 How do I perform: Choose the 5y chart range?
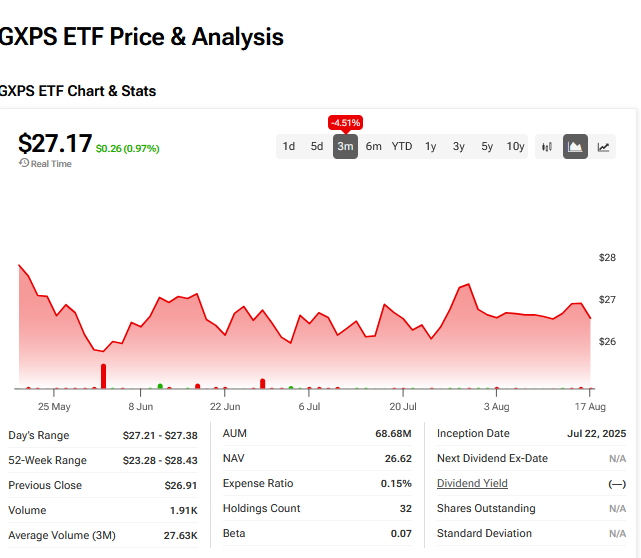487,146
